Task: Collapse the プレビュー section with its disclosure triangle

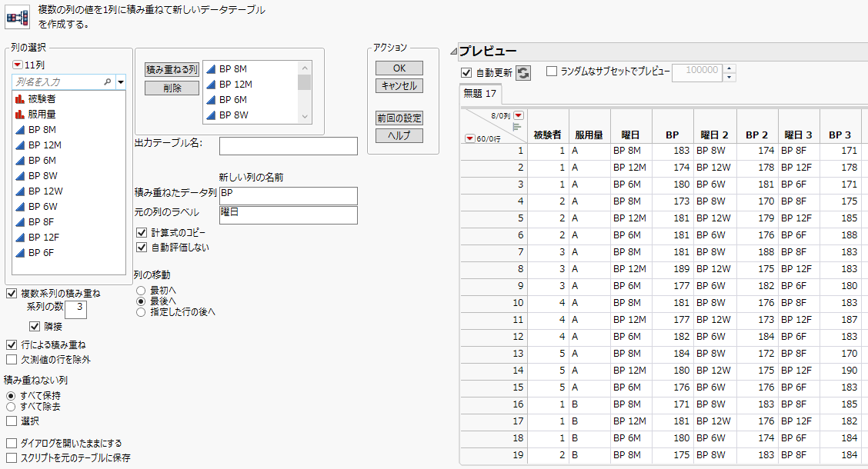Action: pyautogui.click(x=454, y=52)
